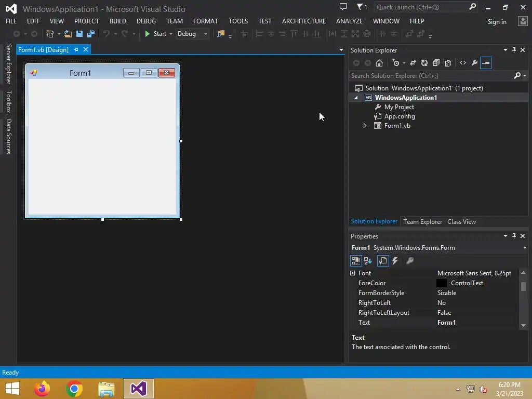Click the RightToLeft value No
The width and height of the screenshot is (532, 399).
click(x=441, y=303)
